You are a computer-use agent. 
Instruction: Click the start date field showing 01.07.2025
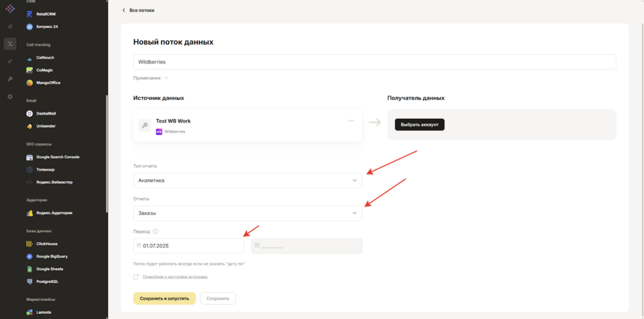click(189, 246)
